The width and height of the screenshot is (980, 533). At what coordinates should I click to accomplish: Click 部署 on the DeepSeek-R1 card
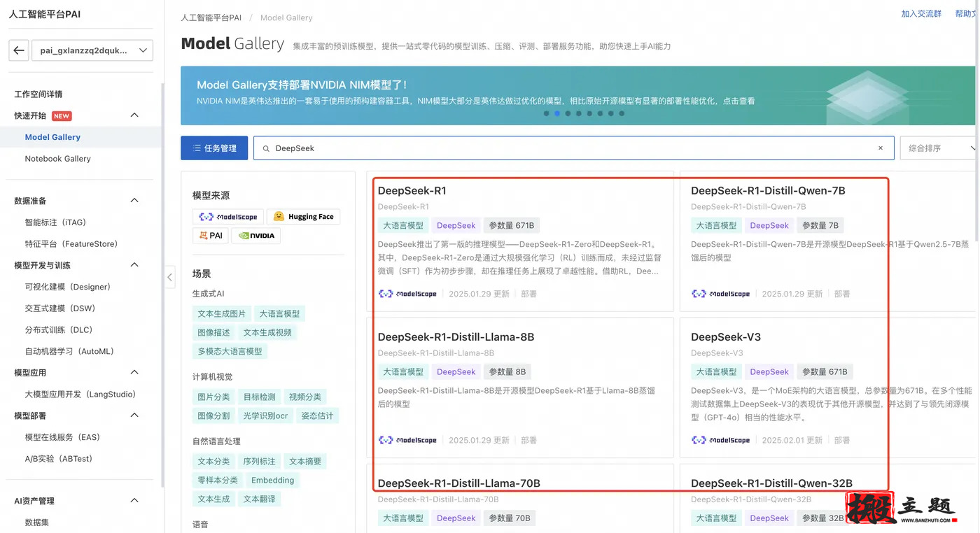[528, 294]
